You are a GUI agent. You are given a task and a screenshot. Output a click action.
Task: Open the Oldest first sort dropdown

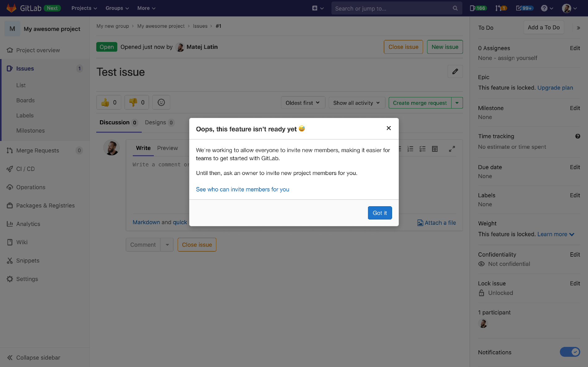click(x=303, y=102)
